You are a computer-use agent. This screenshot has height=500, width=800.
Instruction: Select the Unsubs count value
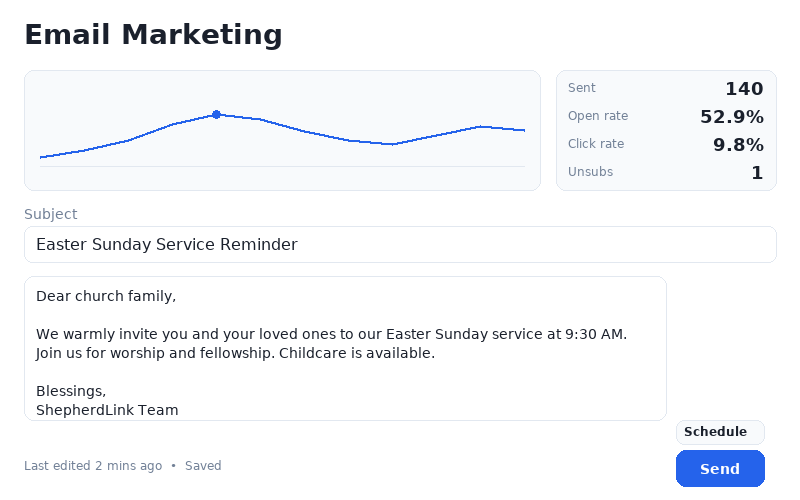coord(757,173)
